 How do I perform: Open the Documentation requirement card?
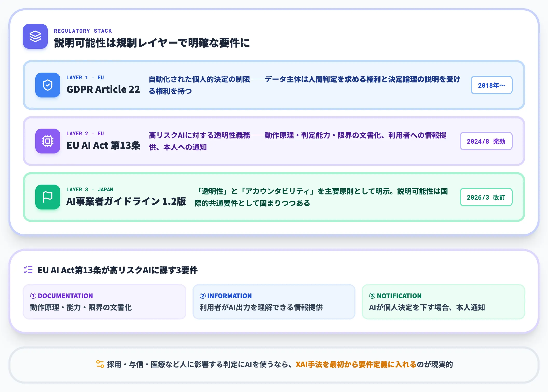click(x=105, y=302)
